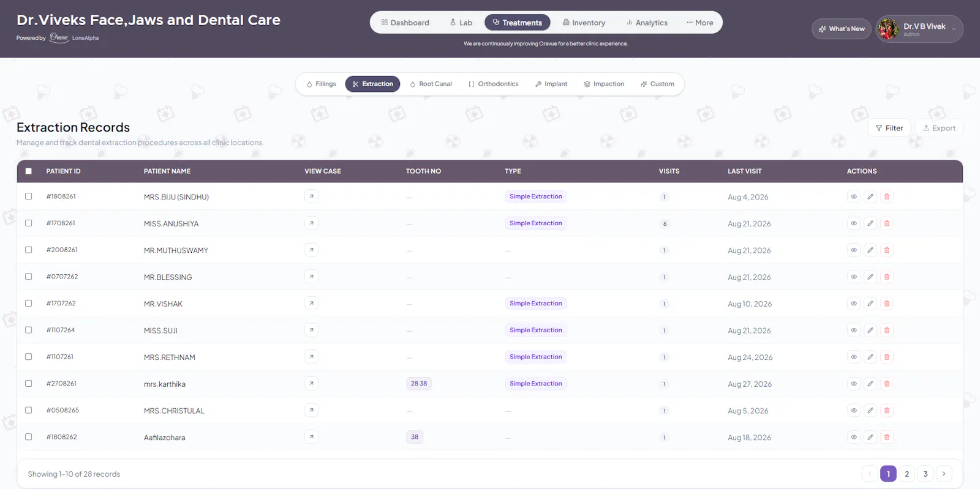This screenshot has height=489, width=980.
Task: Check the box for patient #1107264
Action: [28, 330]
